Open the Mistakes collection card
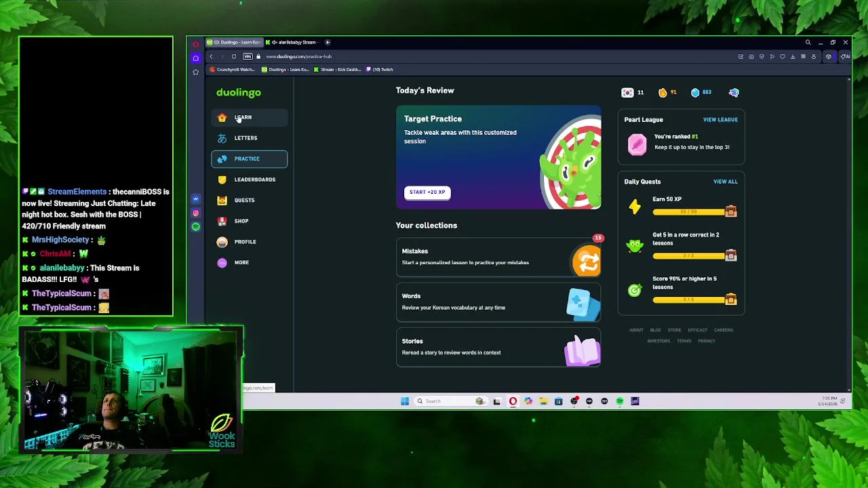 tap(498, 257)
